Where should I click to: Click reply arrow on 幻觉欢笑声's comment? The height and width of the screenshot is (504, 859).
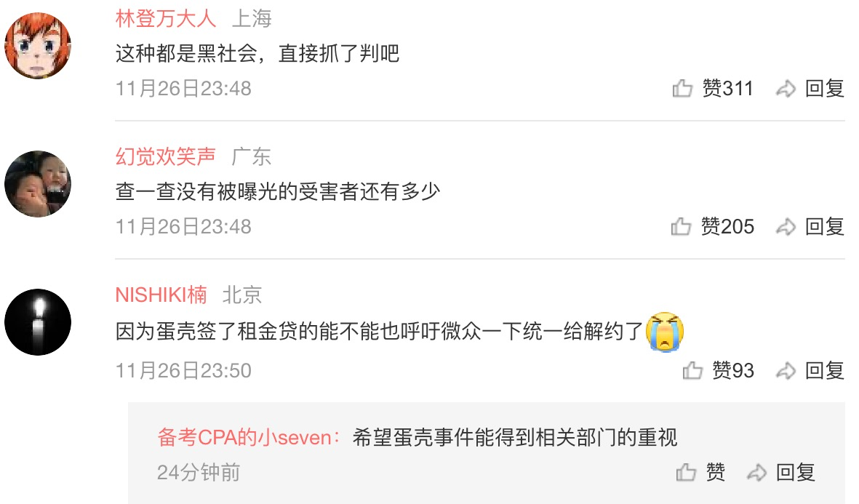[x=786, y=226]
